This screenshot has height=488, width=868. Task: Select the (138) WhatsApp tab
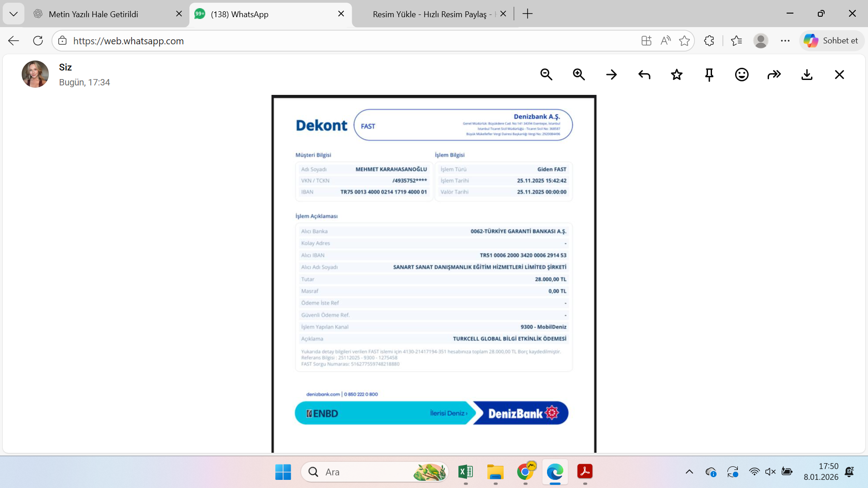pos(270,14)
